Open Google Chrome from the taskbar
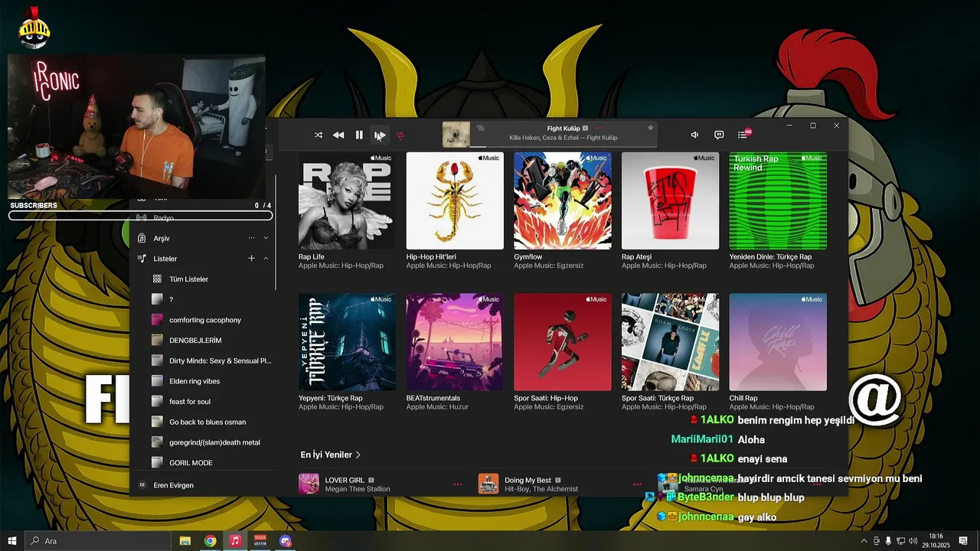The width and height of the screenshot is (980, 551). coord(210,541)
